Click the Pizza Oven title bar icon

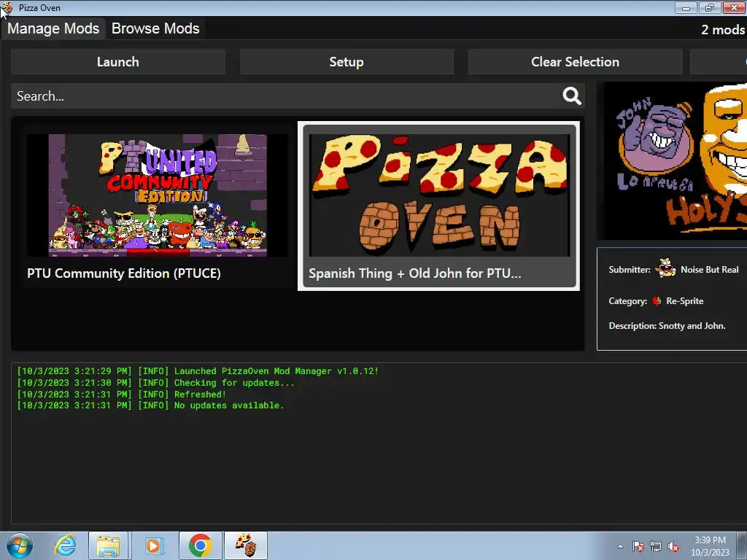point(7,7)
